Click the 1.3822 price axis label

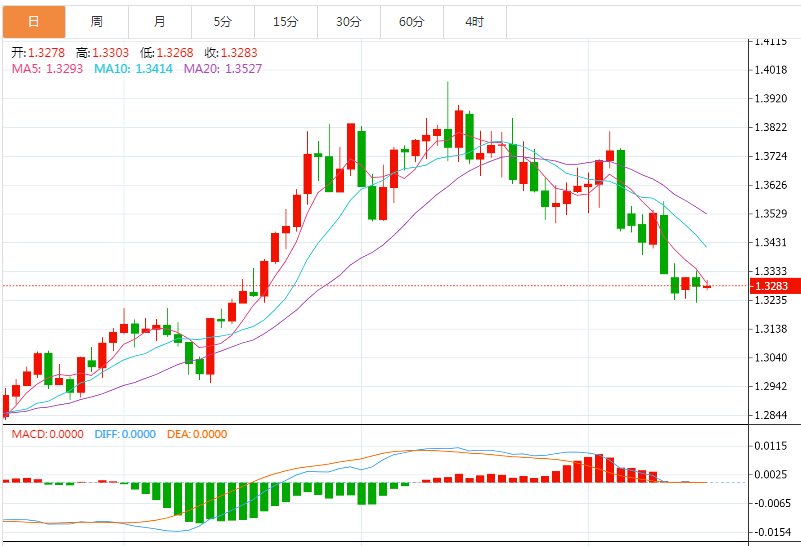pos(771,128)
